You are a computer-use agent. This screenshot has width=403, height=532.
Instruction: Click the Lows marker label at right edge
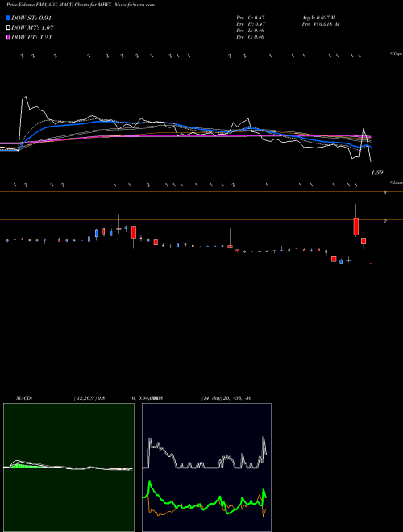(397, 182)
